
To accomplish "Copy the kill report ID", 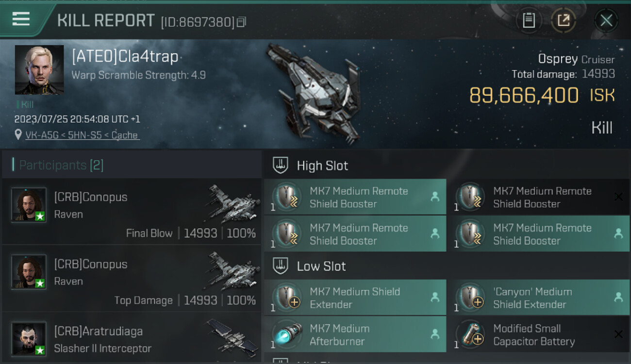I will [242, 22].
